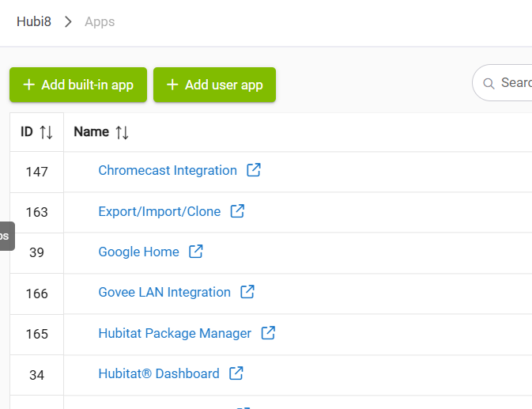This screenshot has width=532, height=409.
Task: Click the gray tab on left edge
Action: (6, 236)
